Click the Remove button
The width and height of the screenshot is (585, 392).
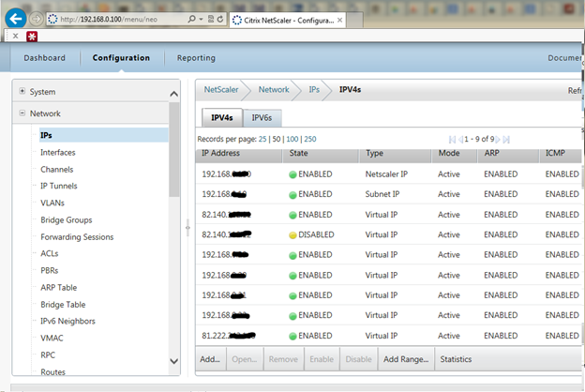pyautogui.click(x=283, y=359)
